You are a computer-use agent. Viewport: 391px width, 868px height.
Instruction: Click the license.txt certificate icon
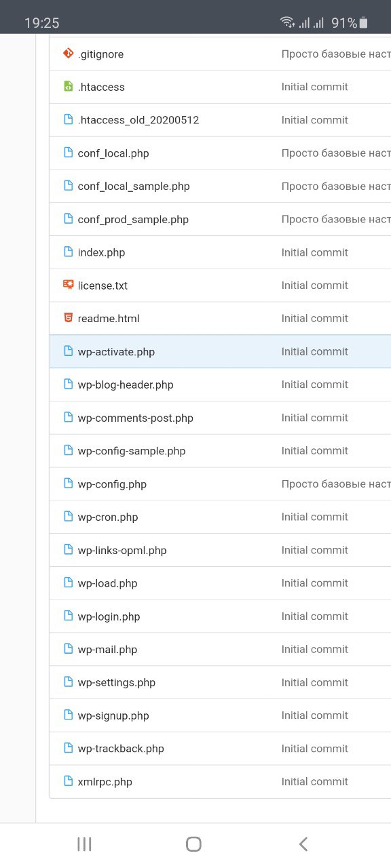(68, 285)
